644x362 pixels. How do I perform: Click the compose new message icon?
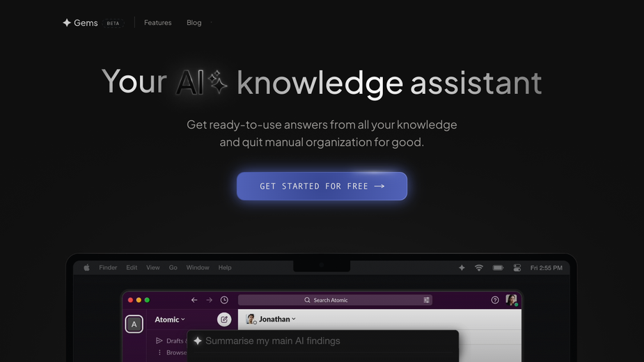coord(224,320)
